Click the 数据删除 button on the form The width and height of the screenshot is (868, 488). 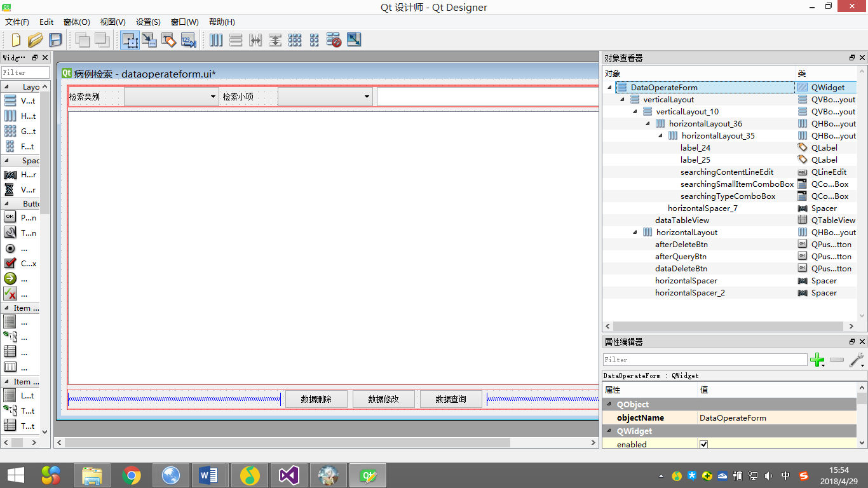point(316,399)
